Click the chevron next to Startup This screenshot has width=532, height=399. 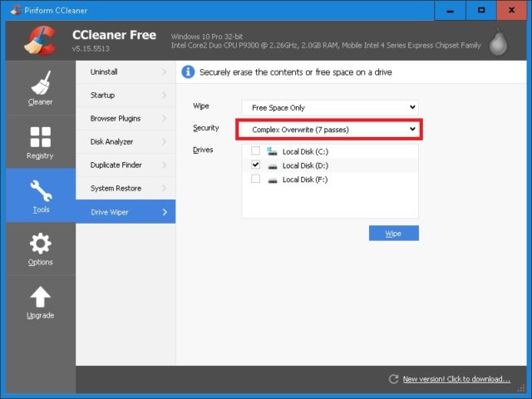(165, 95)
